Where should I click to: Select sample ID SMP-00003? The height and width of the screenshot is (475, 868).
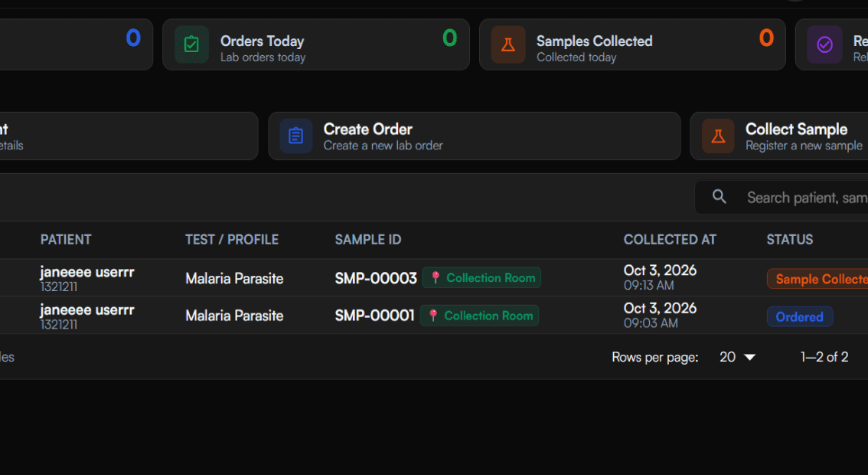(x=376, y=278)
